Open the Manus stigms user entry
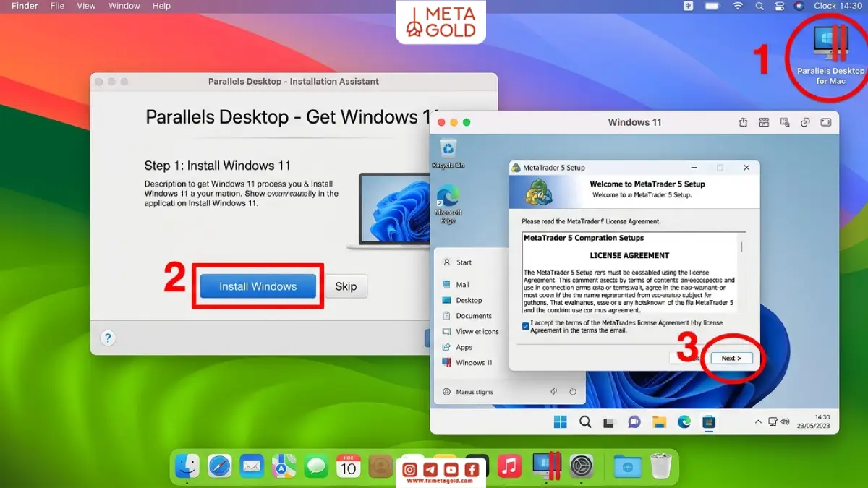 [x=467, y=392]
